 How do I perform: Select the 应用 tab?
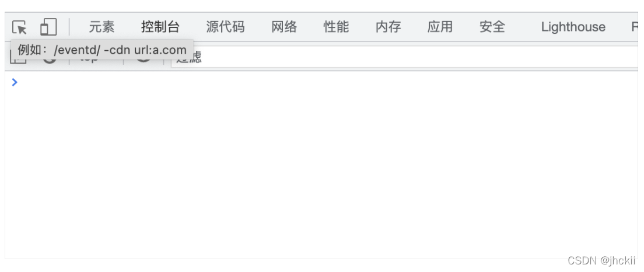point(440,27)
